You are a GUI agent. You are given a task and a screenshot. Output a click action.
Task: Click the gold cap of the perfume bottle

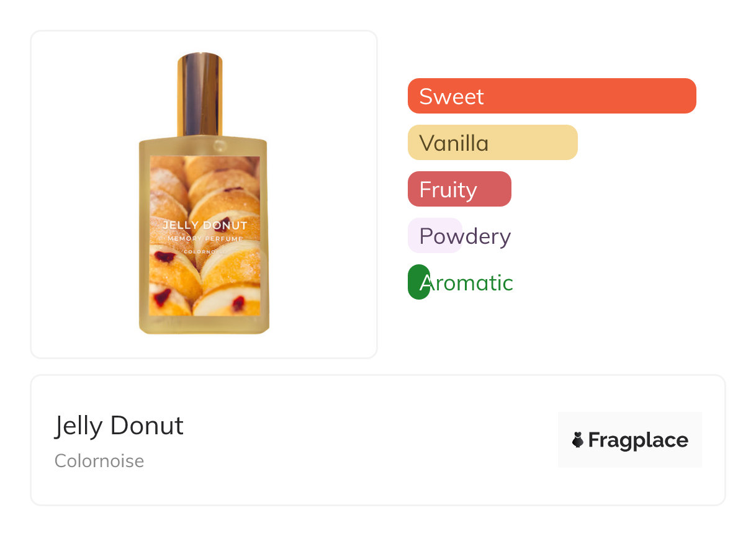pyautogui.click(x=200, y=93)
